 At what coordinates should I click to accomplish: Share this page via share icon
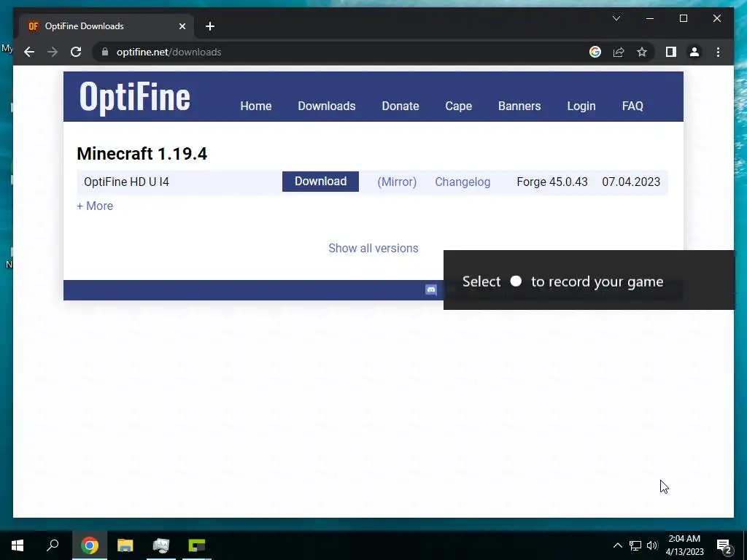coord(619,52)
